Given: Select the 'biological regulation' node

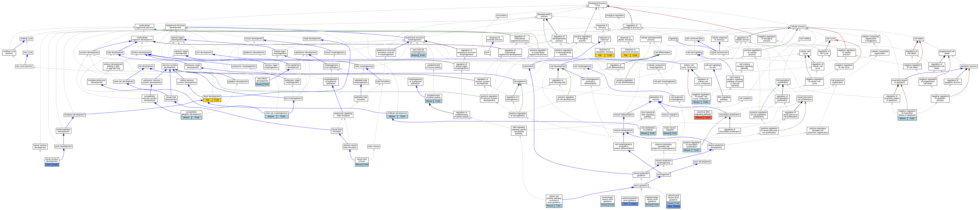Looking at the screenshot, I should [615, 16].
